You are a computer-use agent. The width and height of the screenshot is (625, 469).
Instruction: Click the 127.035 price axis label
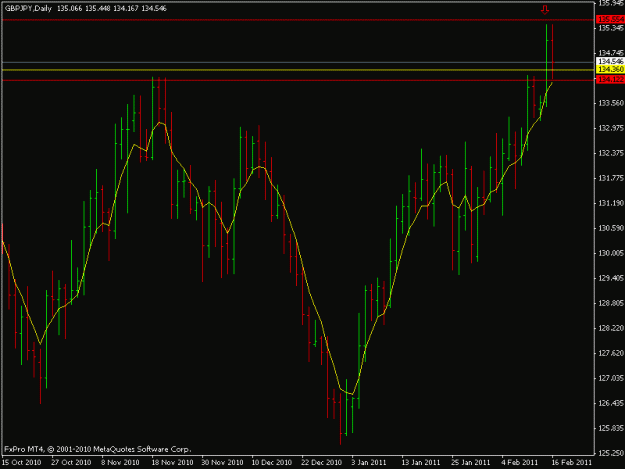[x=611, y=378]
